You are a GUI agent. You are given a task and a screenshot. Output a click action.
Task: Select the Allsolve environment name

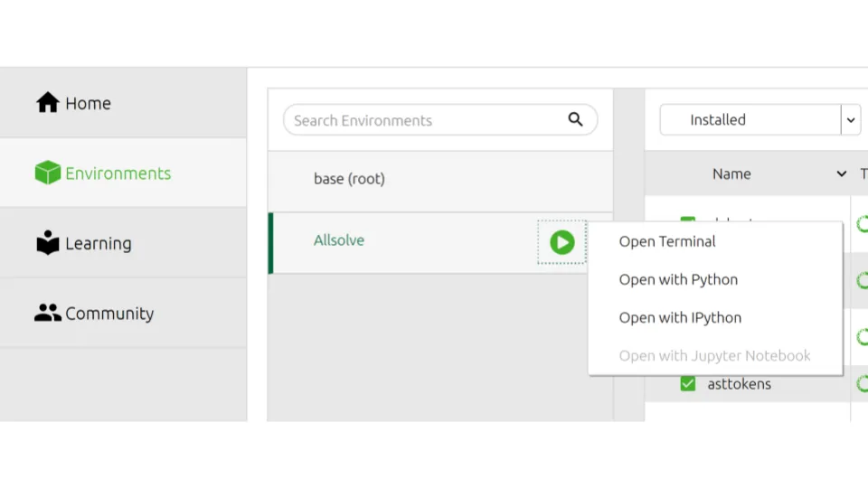pyautogui.click(x=339, y=240)
